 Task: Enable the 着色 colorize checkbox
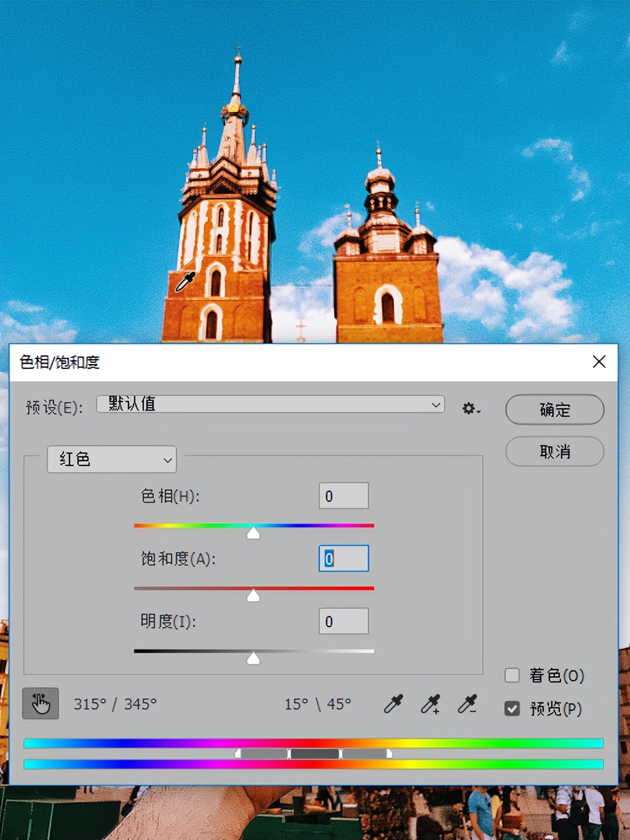[x=511, y=675]
